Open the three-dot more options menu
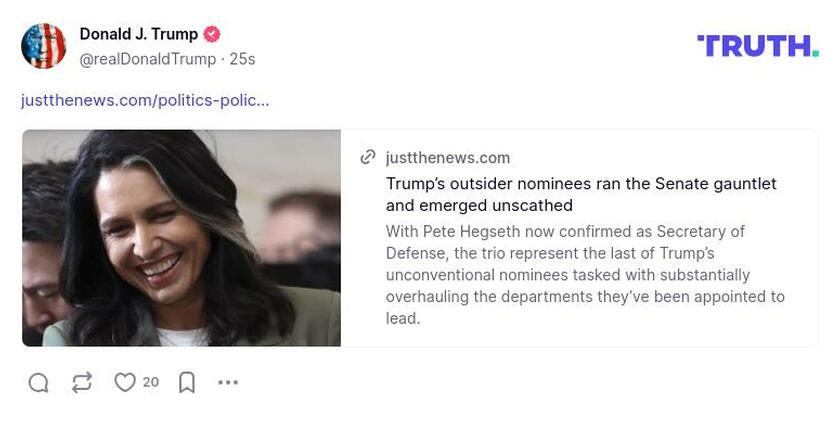The width and height of the screenshot is (840, 423). [228, 382]
